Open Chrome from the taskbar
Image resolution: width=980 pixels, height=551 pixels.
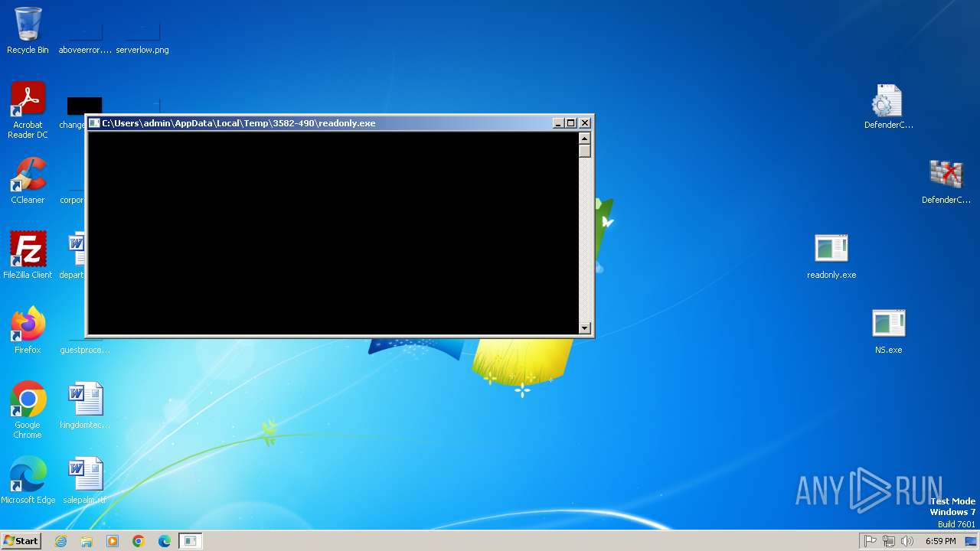(139, 541)
